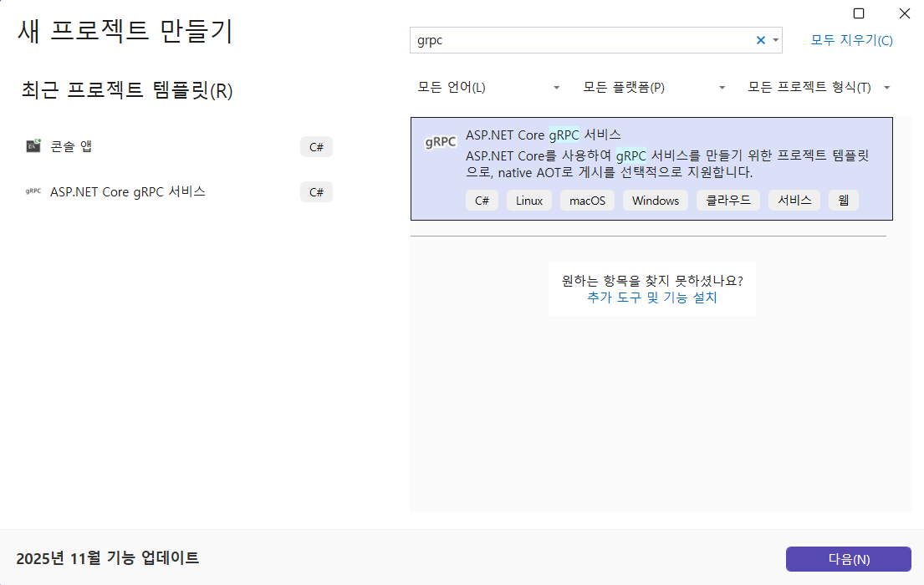Select the 콘솔 앱 recent template

pos(179,146)
